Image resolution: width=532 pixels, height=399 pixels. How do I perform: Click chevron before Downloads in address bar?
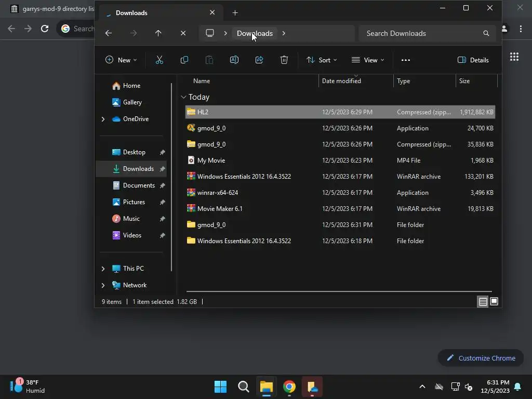(225, 33)
